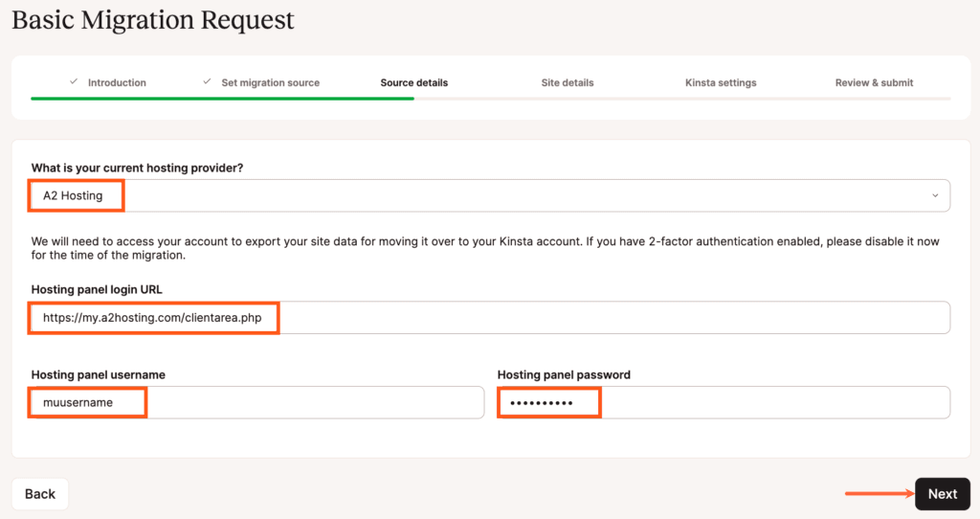Click the 'What is your current hosting provider?' label

point(137,168)
